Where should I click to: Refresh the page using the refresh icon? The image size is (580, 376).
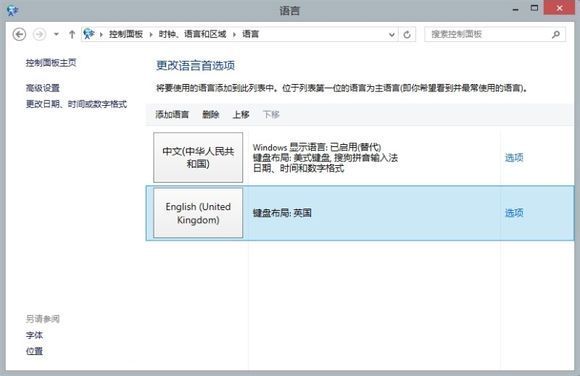click(407, 34)
